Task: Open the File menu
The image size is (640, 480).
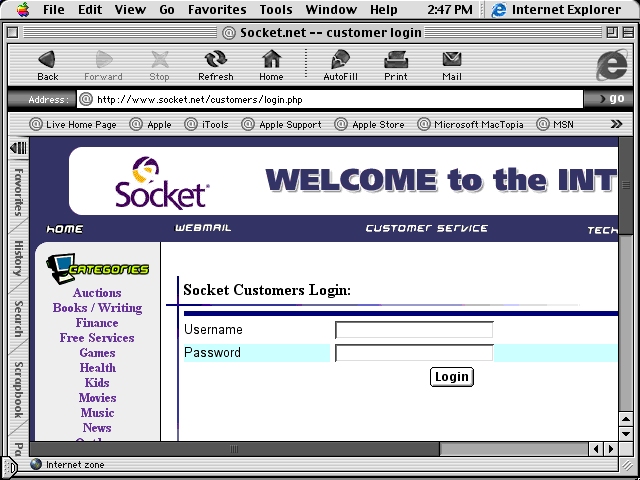Action: tap(53, 9)
